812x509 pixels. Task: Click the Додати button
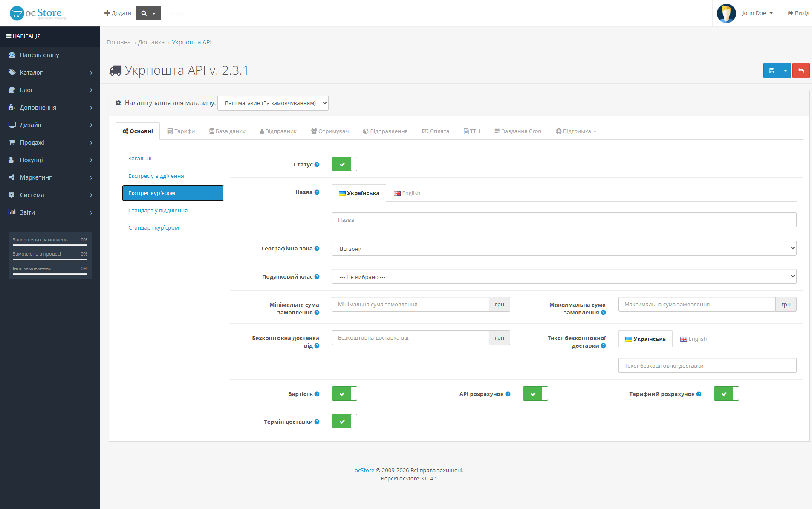118,13
